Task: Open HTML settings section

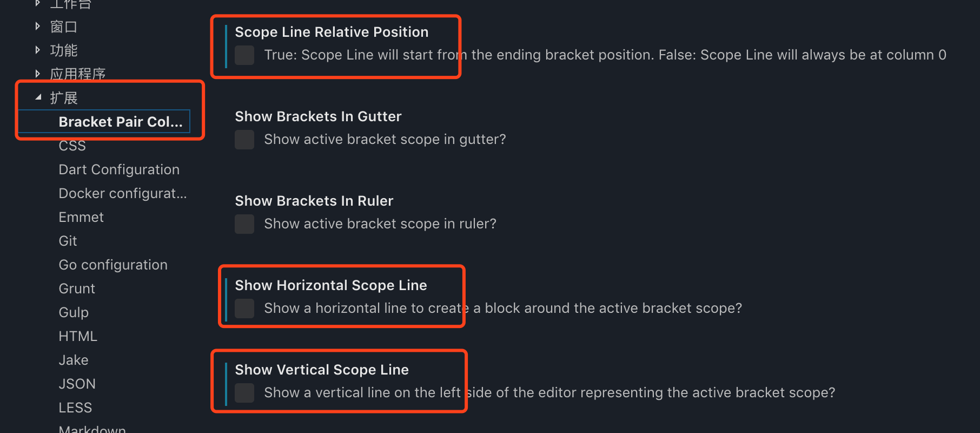Action: [78, 336]
